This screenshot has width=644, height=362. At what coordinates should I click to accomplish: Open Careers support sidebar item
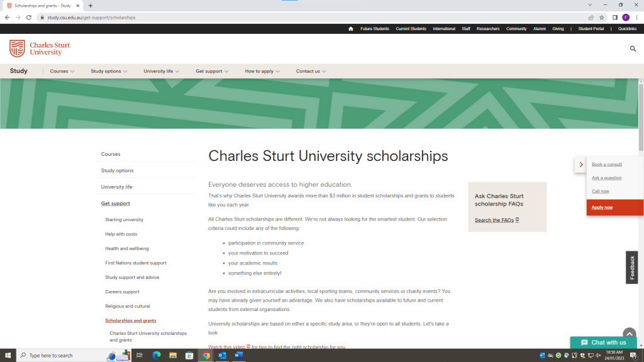pos(122,292)
